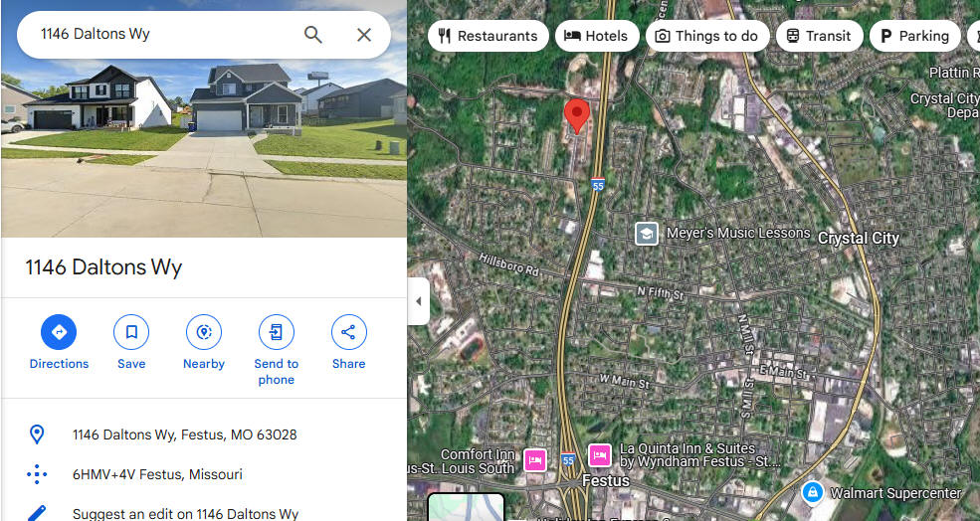Show Parking locations chip
This screenshot has width=980, height=521.
915,36
